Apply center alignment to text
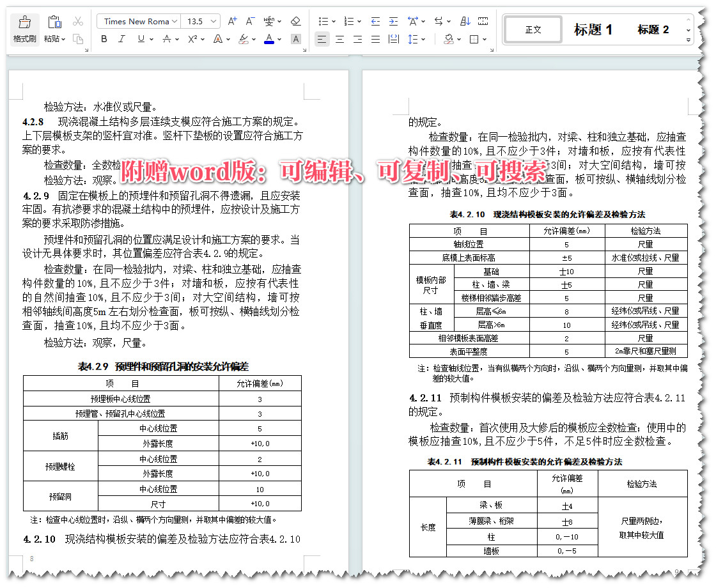716x588 pixels. 339,39
